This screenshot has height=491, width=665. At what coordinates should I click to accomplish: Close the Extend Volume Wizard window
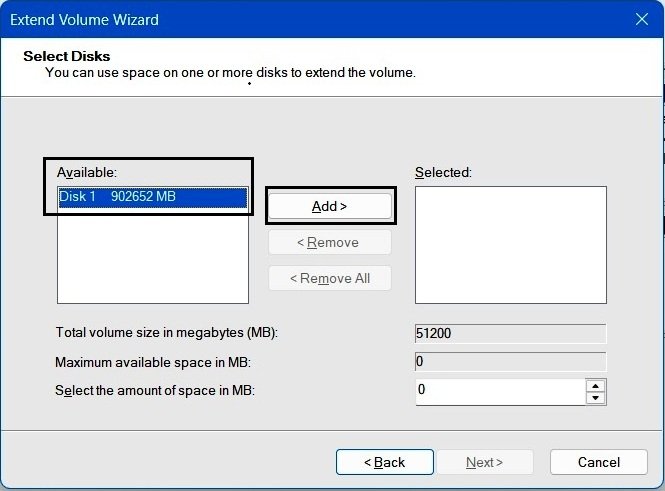642,19
